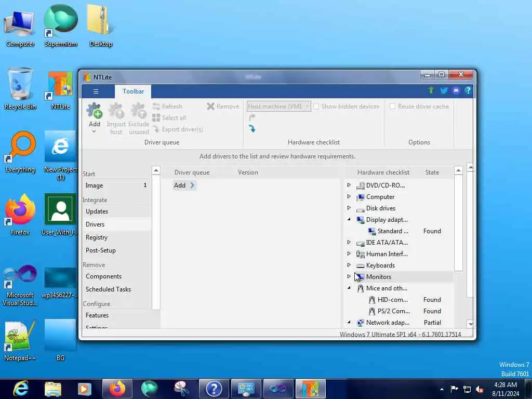Select Image in the sidebar
Screen dimensions: 532x399
click(x=116, y=185)
